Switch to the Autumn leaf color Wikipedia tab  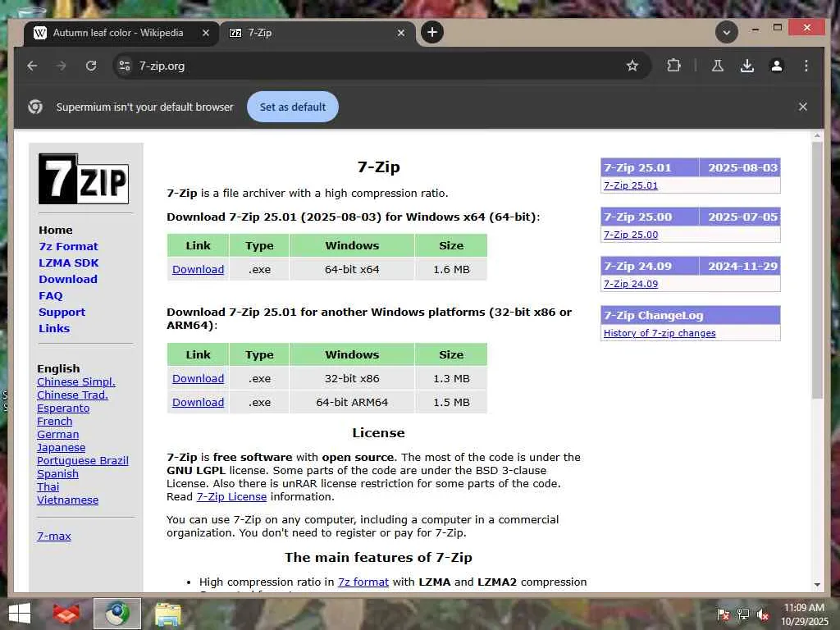121,33
